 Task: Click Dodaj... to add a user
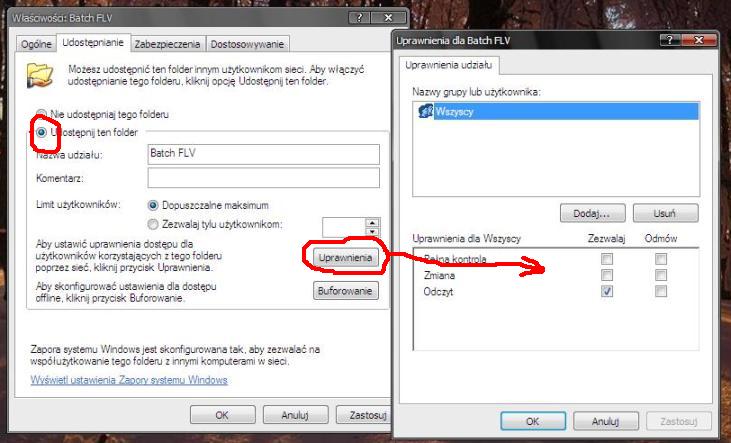click(x=592, y=213)
